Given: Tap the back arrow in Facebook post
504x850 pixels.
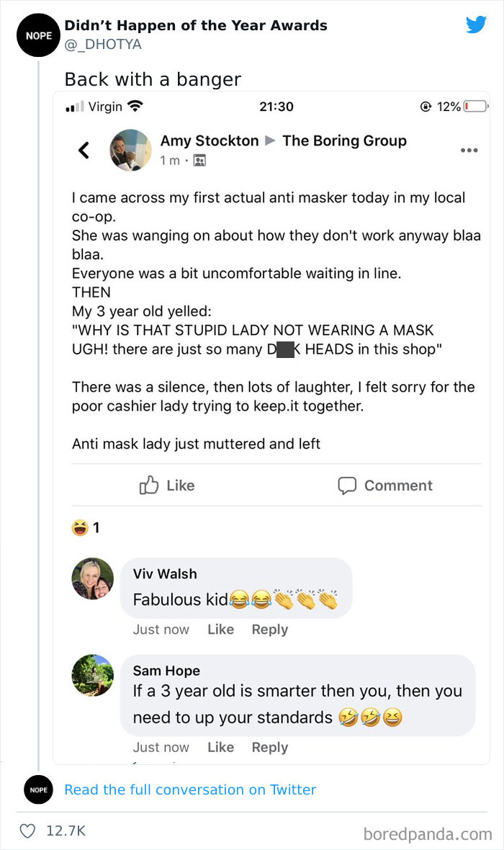Looking at the screenshot, I should [84, 150].
